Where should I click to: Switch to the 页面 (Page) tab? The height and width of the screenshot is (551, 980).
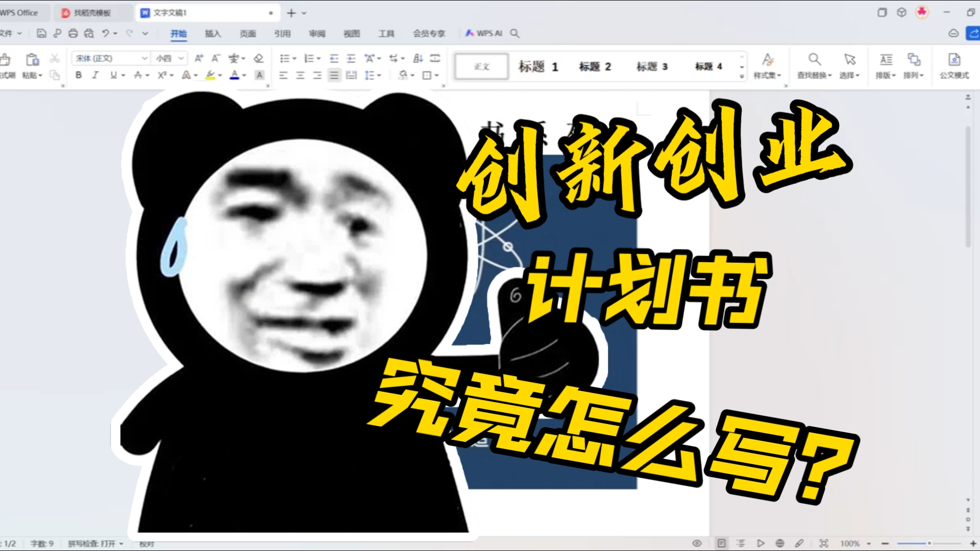[248, 34]
